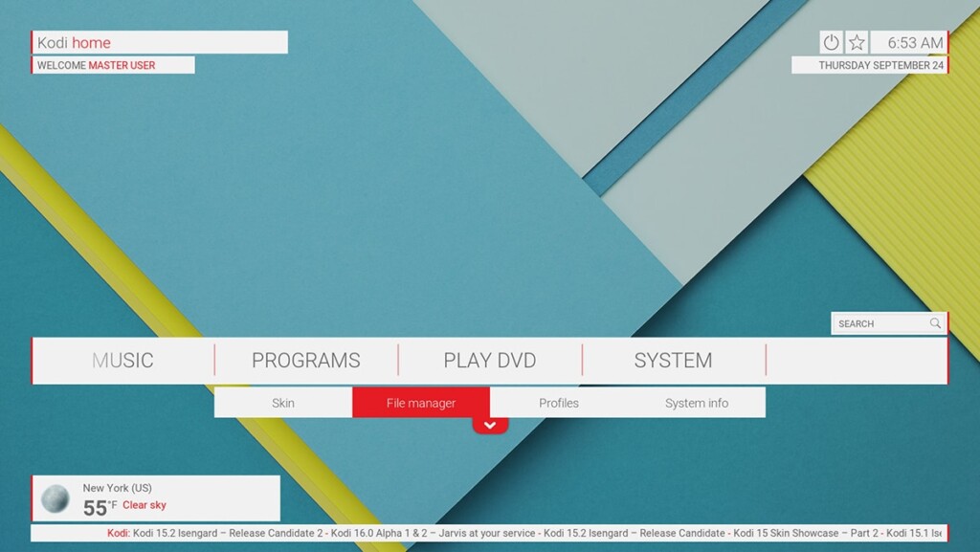The image size is (980, 552).
Task: Click the Kodi RSS news ticker
Action: [x=489, y=533]
